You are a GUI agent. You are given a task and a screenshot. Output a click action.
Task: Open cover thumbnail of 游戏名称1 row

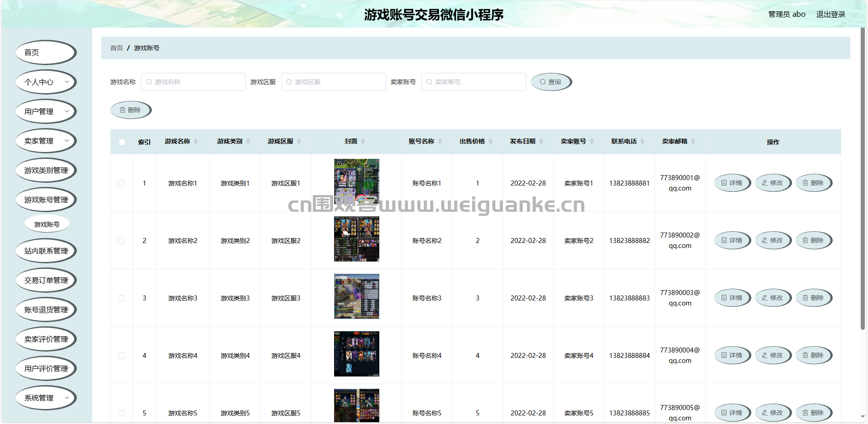click(x=357, y=181)
